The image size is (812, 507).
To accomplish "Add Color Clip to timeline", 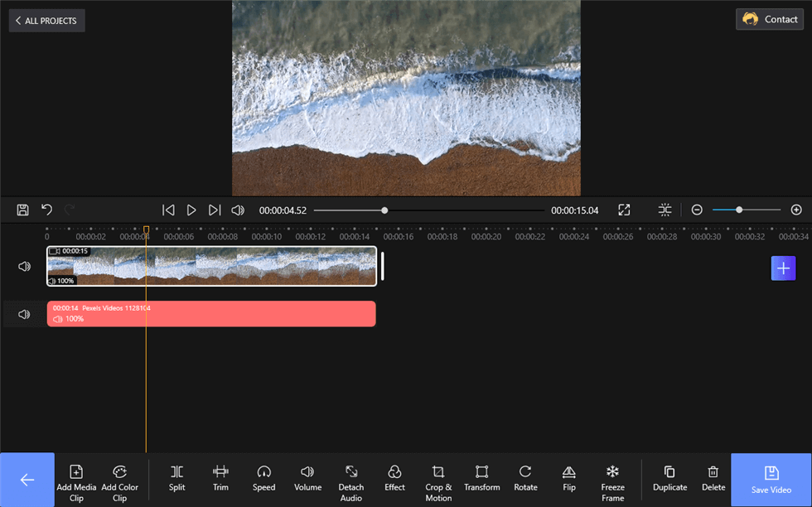I will 119,483.
